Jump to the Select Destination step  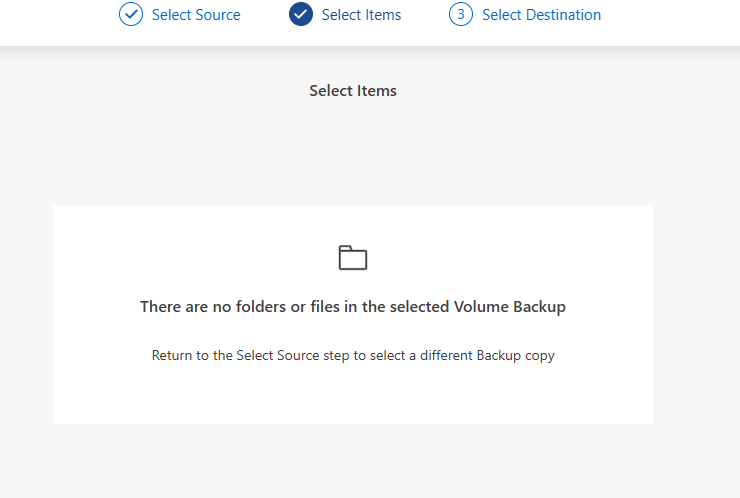coord(541,15)
